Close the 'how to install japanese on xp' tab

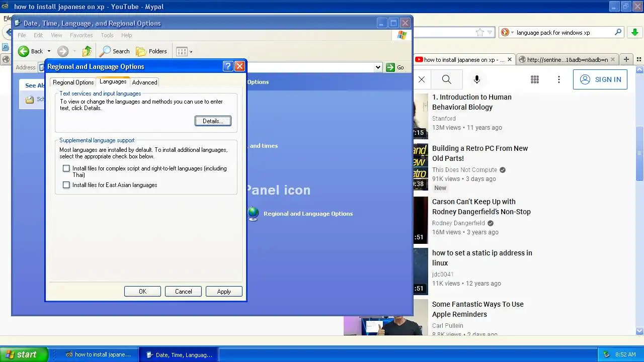pyautogui.click(x=509, y=59)
